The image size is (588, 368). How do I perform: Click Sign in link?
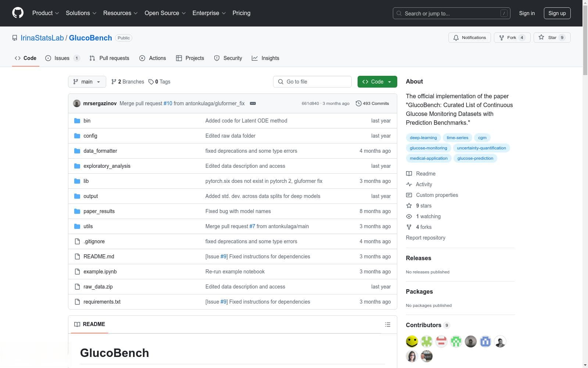(527, 13)
